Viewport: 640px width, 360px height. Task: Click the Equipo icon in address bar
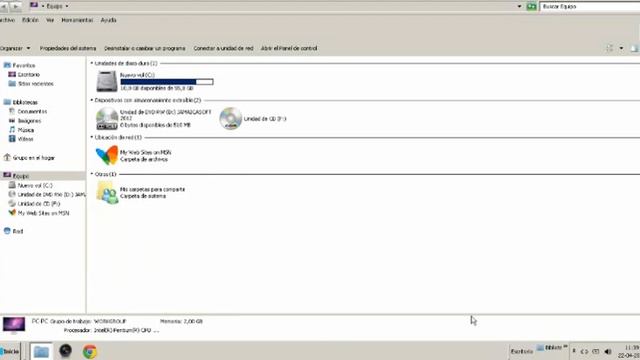pyautogui.click(x=34, y=5)
